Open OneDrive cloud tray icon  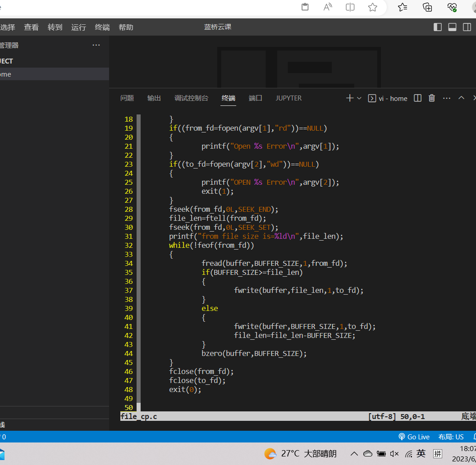coord(368,454)
